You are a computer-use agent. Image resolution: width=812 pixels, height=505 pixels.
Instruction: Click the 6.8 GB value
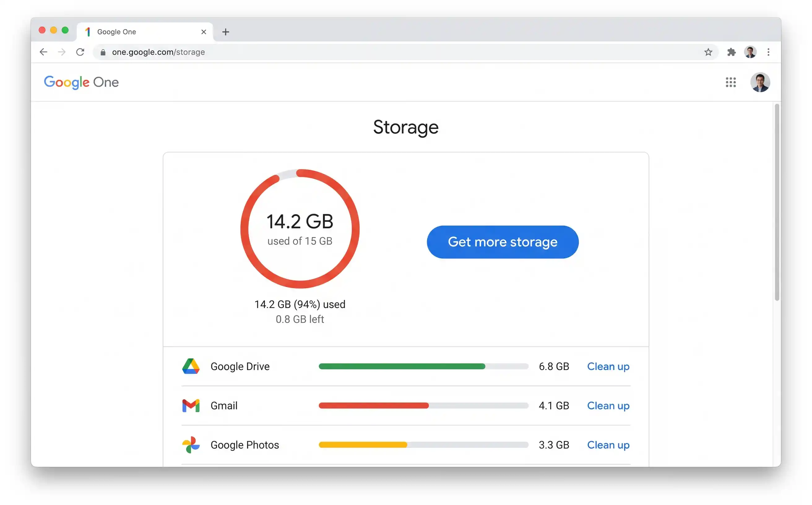point(554,366)
